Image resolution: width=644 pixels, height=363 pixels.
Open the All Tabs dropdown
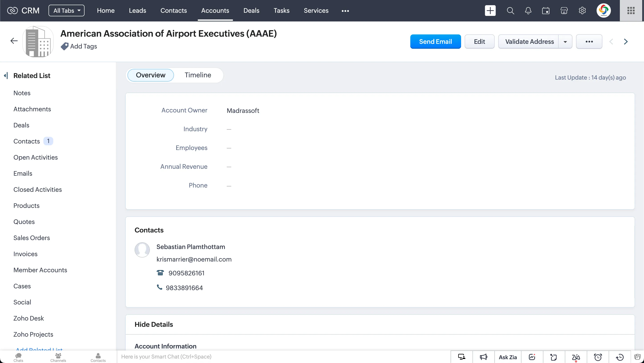point(66,11)
